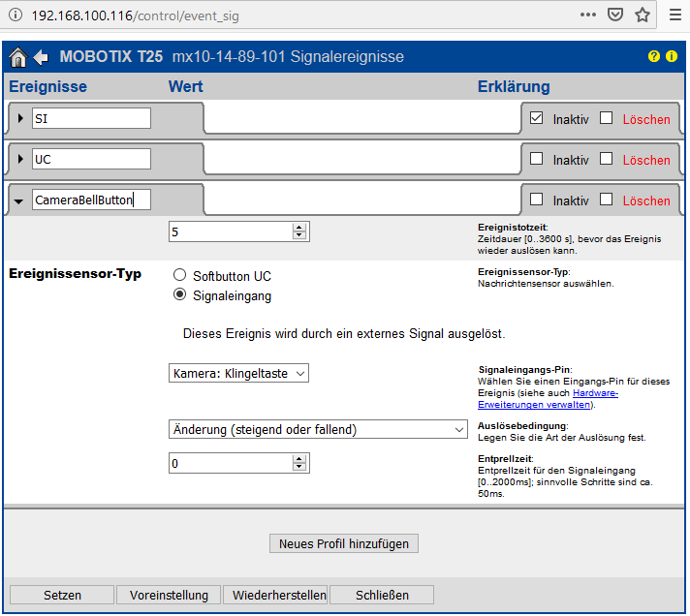690x616 pixels.
Task: Click the Ereignisse column heading
Action: [x=47, y=86]
